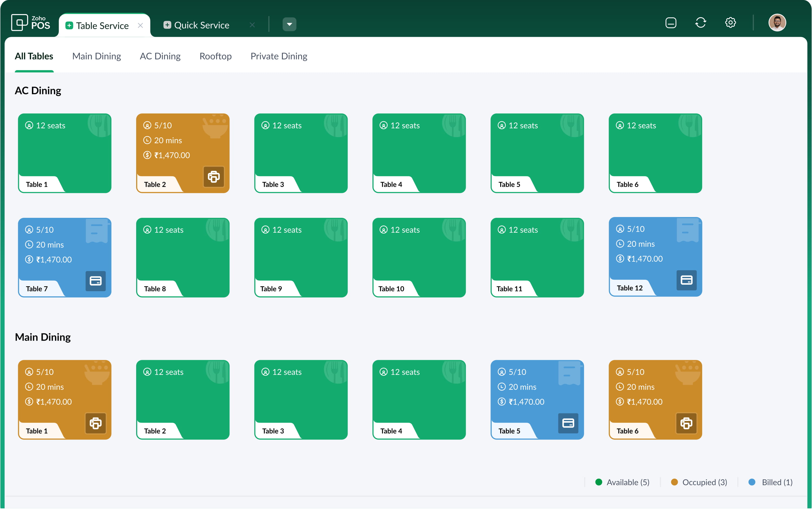Open the Main Dining filter tab
The image size is (812, 516).
pyautogui.click(x=96, y=56)
